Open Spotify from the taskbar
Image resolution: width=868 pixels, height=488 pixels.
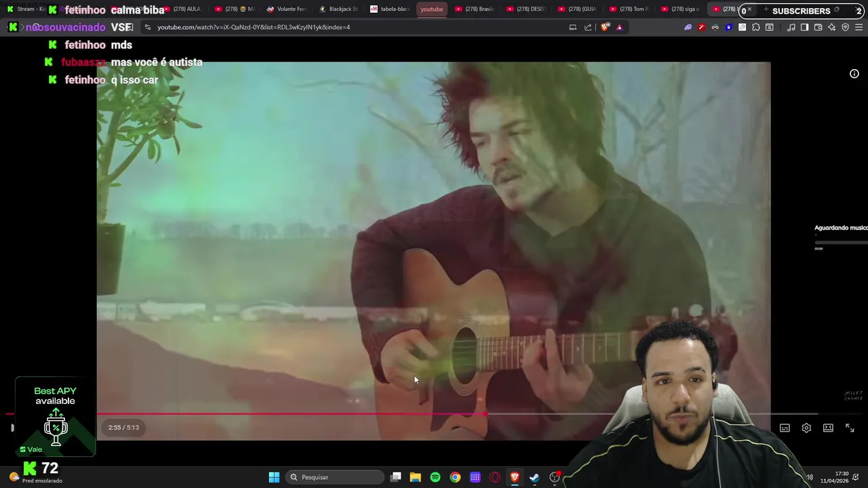(x=435, y=477)
